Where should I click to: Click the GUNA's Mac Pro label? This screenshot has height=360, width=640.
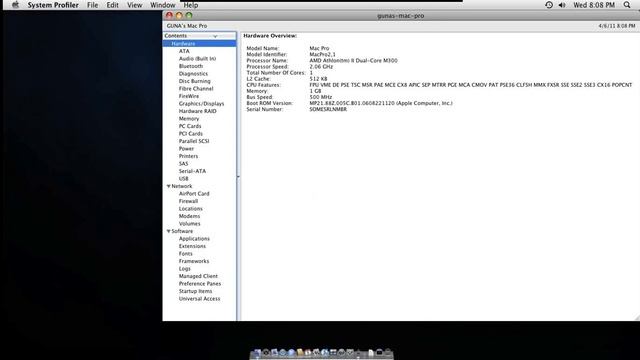click(187, 26)
